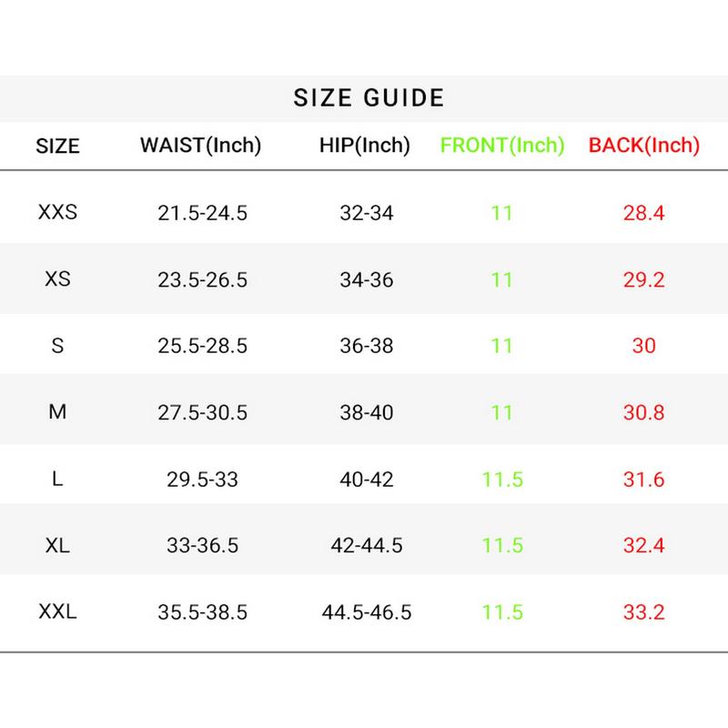Select the 25.5-28.5 waist measurement
This screenshot has width=728, height=728.
(x=202, y=346)
